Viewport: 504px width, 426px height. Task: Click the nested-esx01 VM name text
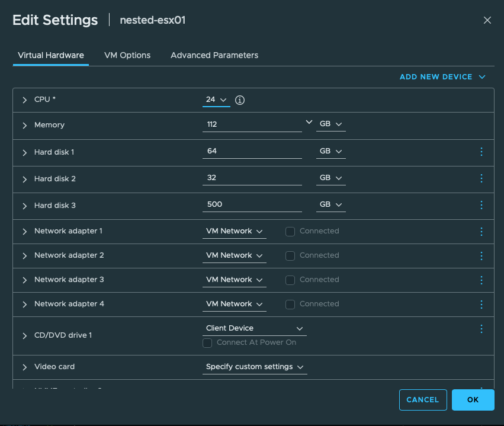coord(153,20)
